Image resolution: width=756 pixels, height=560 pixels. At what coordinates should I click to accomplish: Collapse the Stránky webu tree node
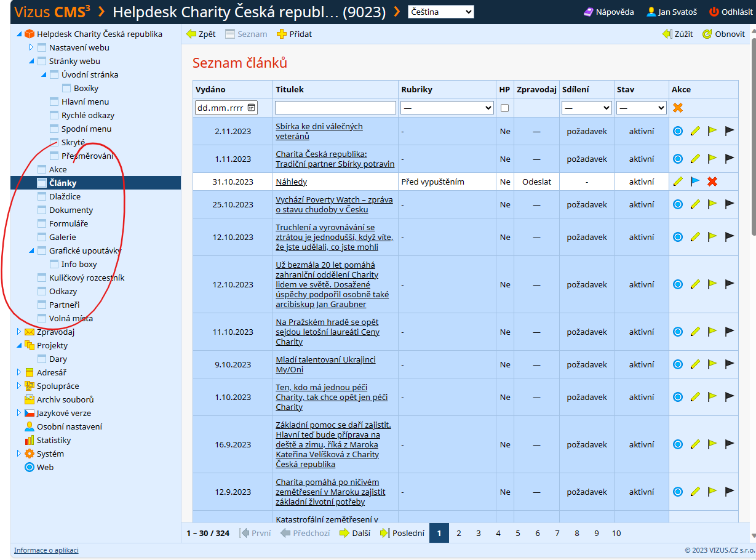click(31, 61)
